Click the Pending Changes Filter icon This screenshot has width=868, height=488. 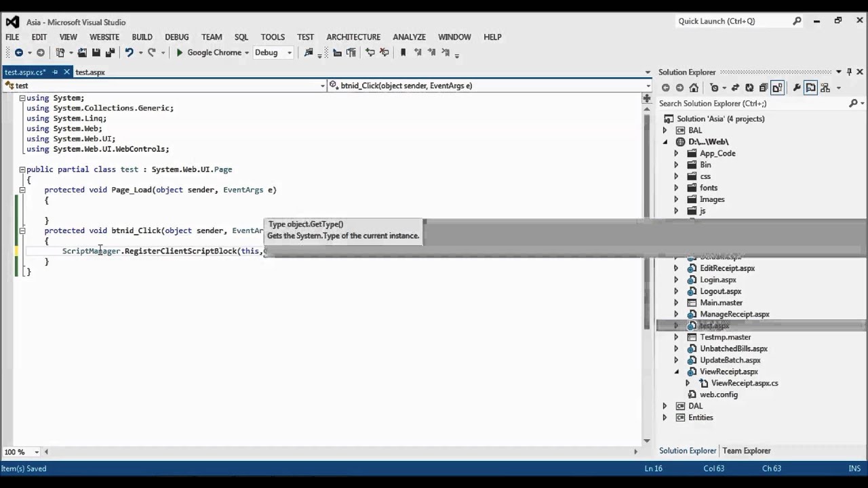pyautogui.click(x=714, y=87)
